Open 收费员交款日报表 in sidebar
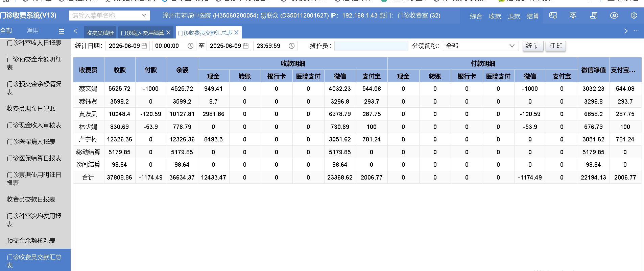644x271 pixels. coord(31,199)
